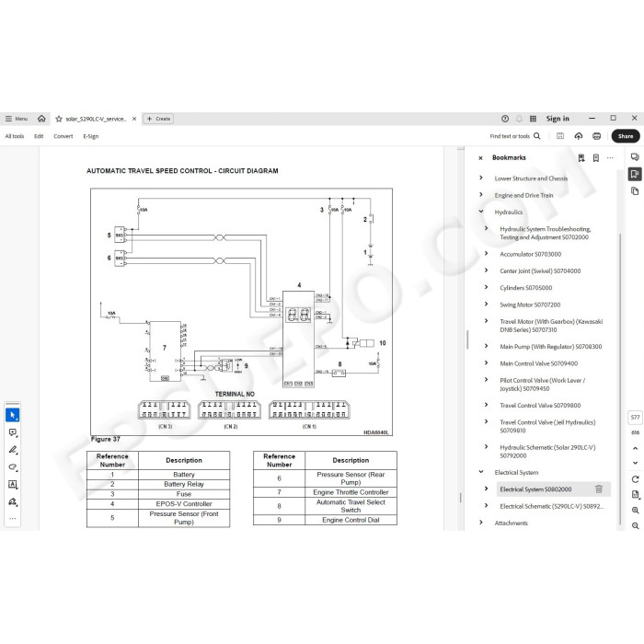Viewport: 644px width, 644px height.
Task: Expand the Attachments bookmark
Action: tap(481, 523)
